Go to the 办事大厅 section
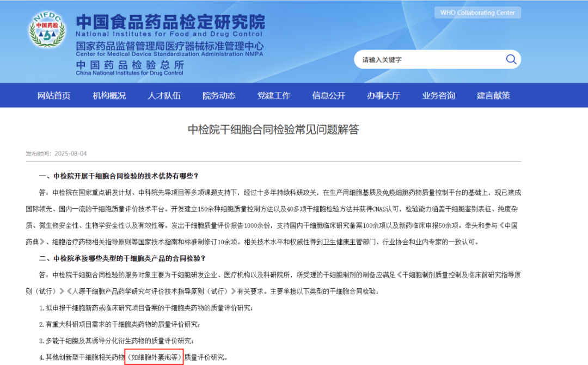This screenshot has height=365, width=588. pos(383,96)
